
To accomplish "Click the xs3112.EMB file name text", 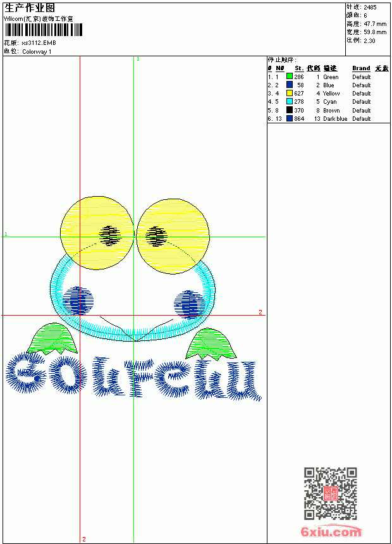I will (x=39, y=43).
